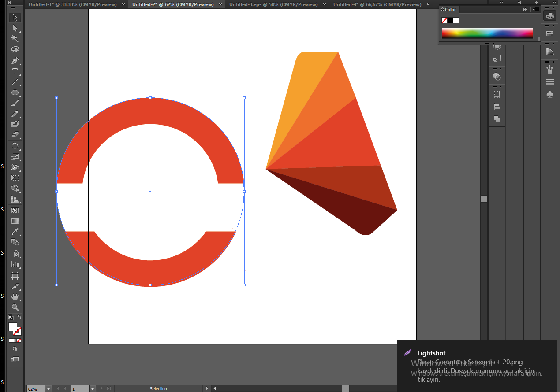560x392 pixels.
Task: Choose the Ellipse shape tool
Action: click(15, 92)
